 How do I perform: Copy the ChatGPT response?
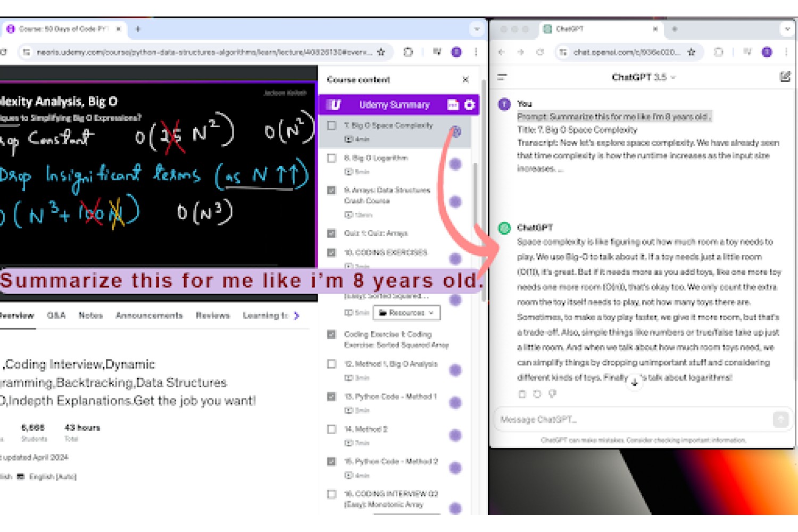(522, 394)
